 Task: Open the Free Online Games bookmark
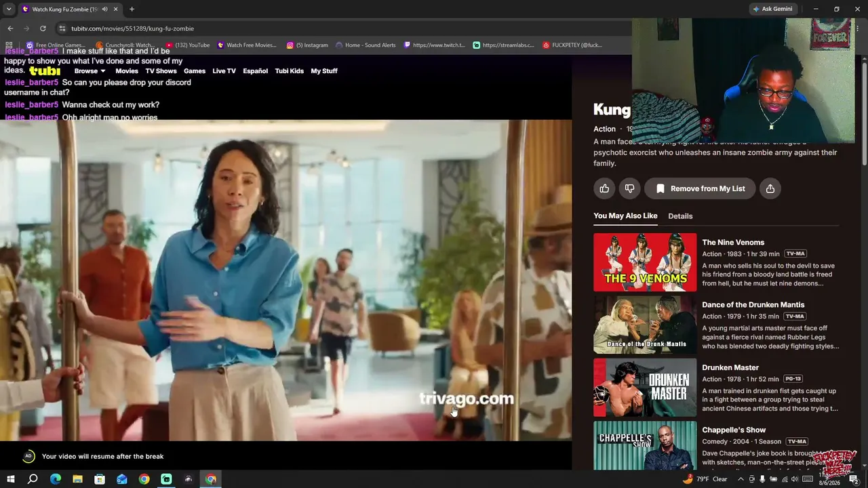pyautogui.click(x=55, y=45)
